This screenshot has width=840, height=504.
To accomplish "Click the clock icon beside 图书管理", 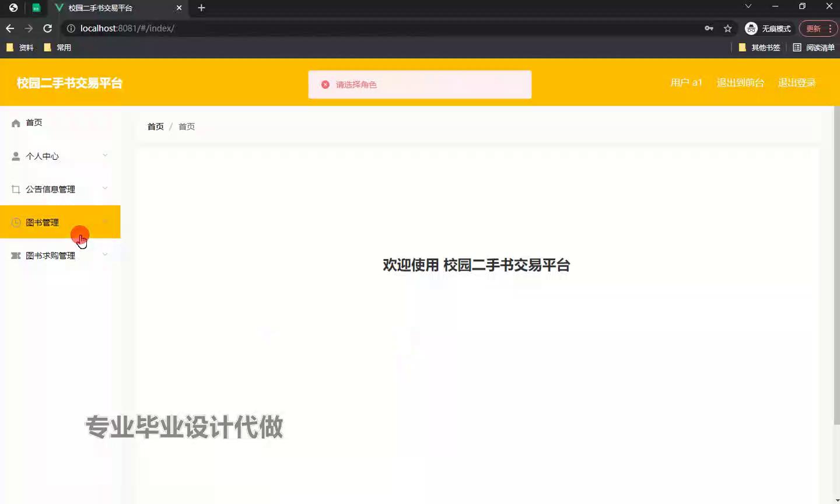I will [16, 222].
